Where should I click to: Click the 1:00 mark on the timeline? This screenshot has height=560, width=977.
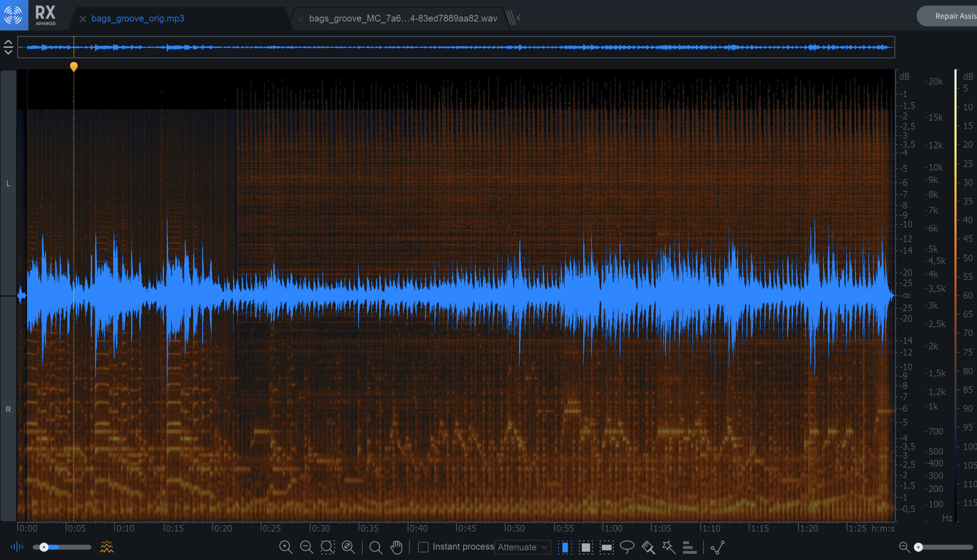coord(613,528)
